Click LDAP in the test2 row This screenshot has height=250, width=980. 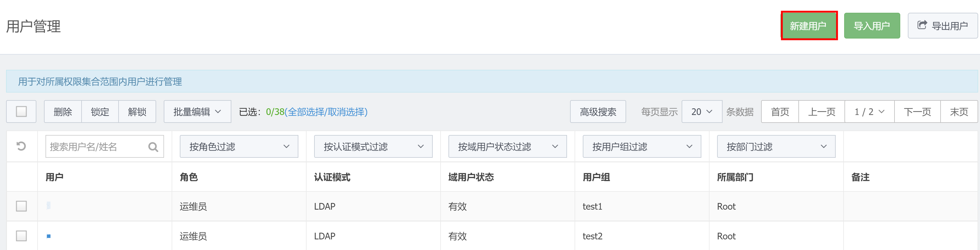(324, 236)
